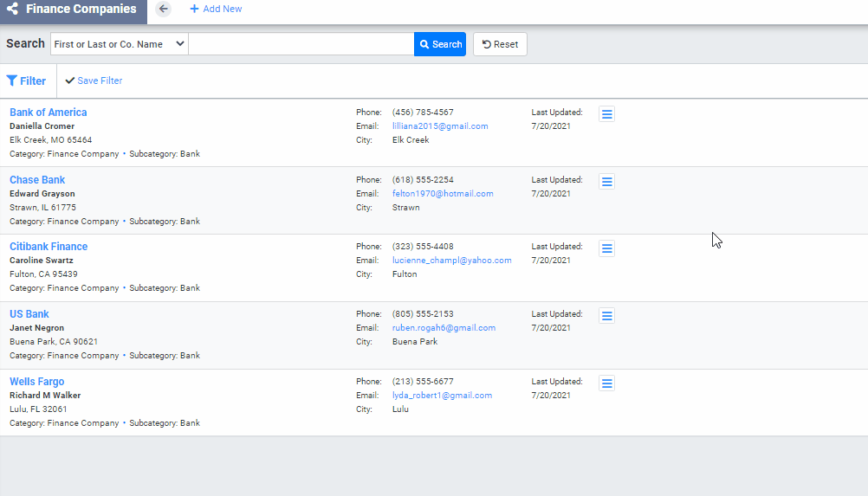Click the share icon beside Finance Companies
868x496 pixels.
pyautogui.click(x=12, y=9)
